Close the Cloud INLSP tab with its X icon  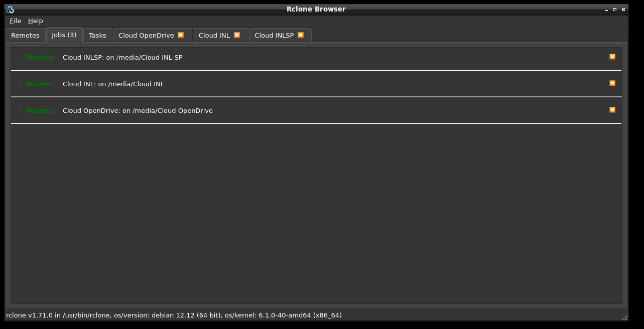tap(301, 35)
